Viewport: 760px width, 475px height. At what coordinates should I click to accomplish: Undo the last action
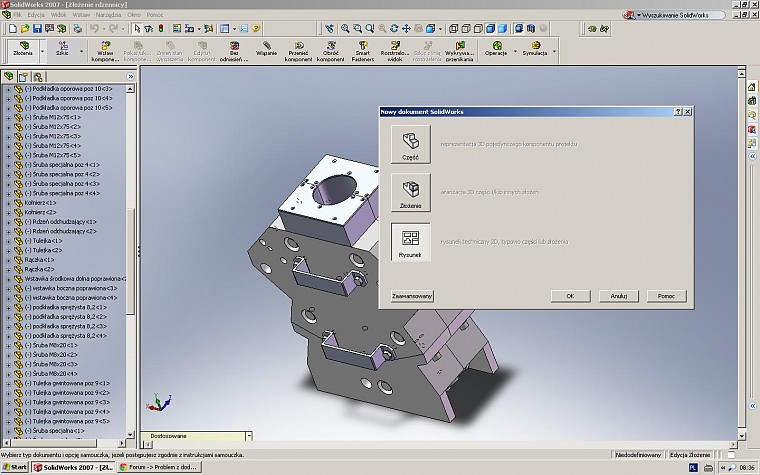point(95,29)
